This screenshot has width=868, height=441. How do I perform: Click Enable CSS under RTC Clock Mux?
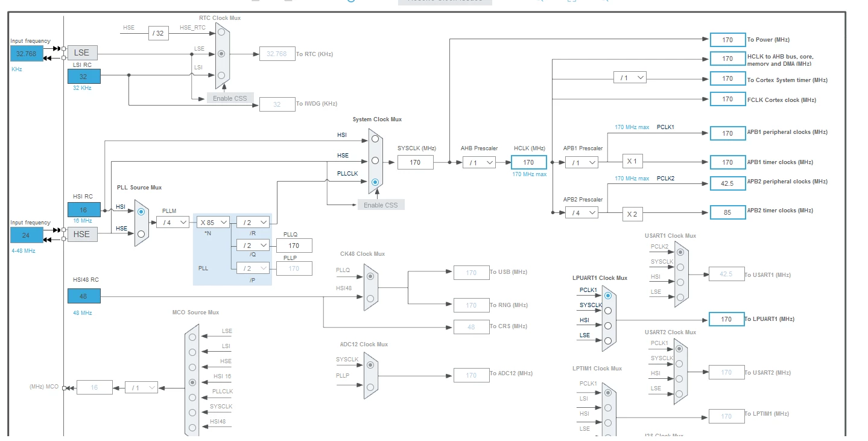point(230,98)
